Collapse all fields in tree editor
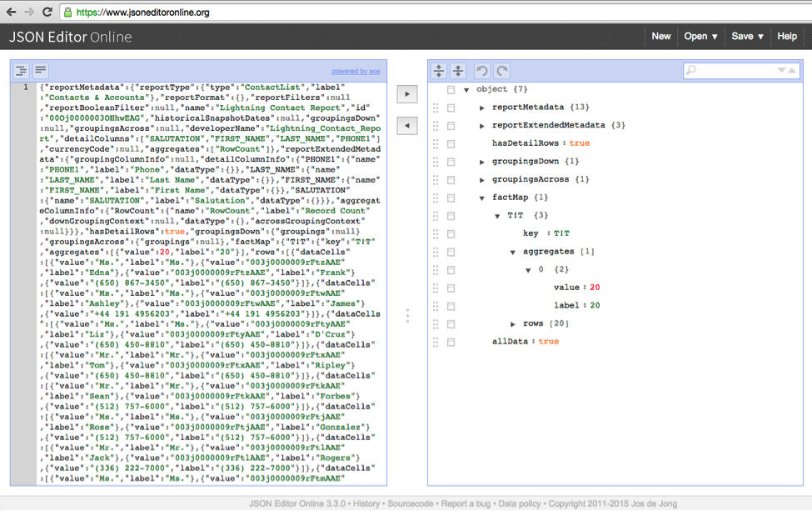 click(x=458, y=71)
